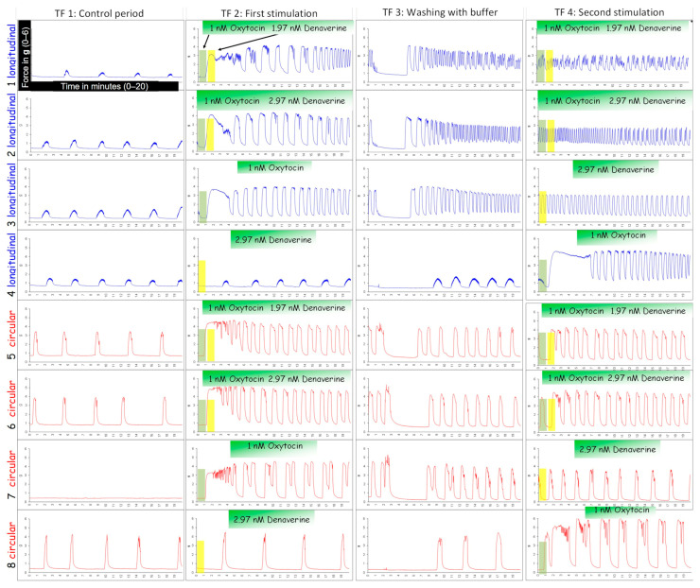This screenshot has width=700, height=588.
Task: Select the '6 circular' row label
Action: (11, 405)
